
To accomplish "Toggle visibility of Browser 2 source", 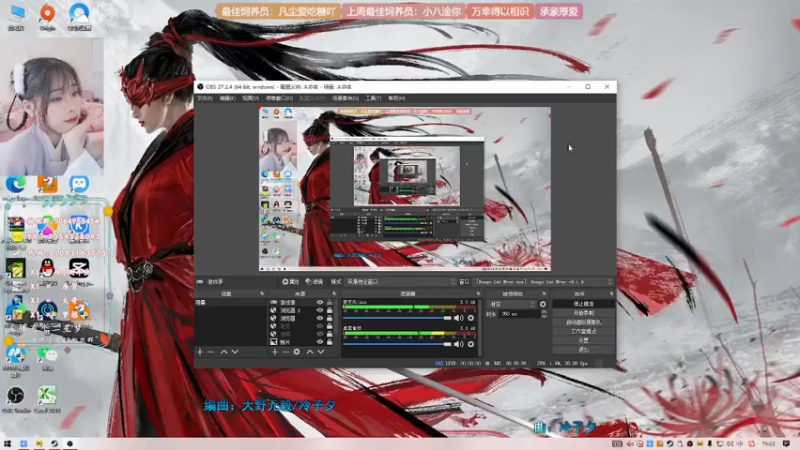I will point(319,310).
